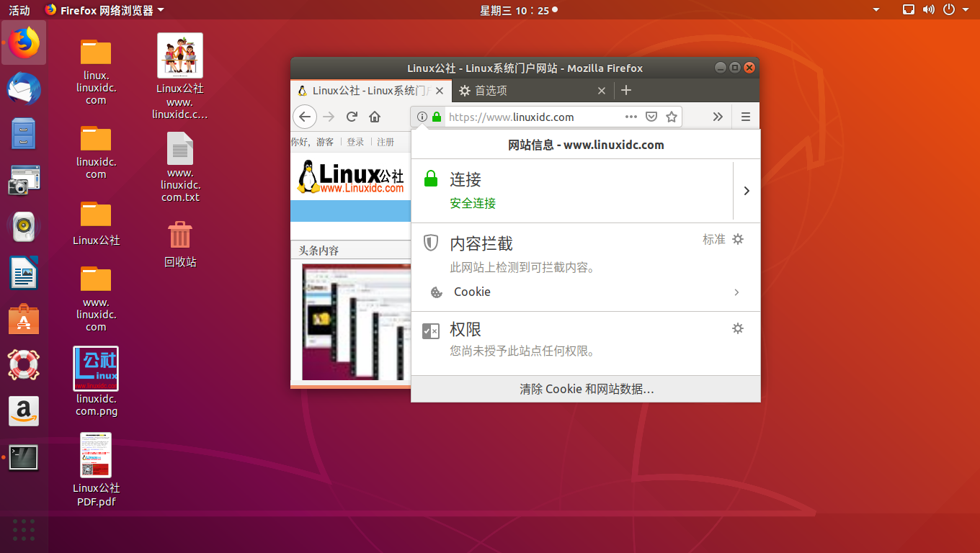Open Amazon launcher in dock
Screen dimensions: 980x553
pyautogui.click(x=24, y=411)
